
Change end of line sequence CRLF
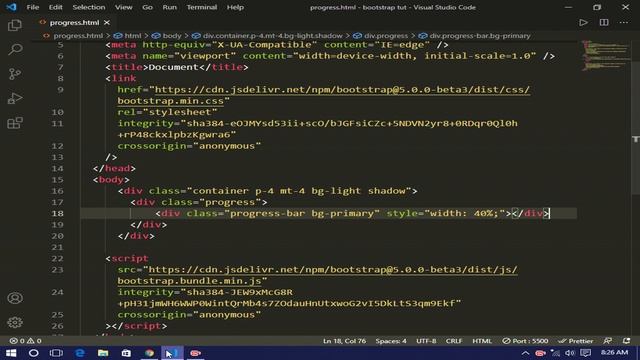454,341
